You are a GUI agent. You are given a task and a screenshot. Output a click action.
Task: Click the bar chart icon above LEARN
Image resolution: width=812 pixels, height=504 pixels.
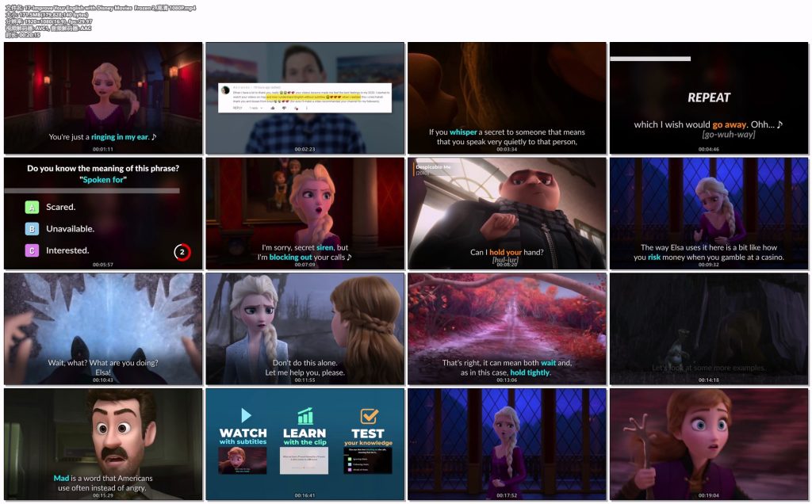pyautogui.click(x=305, y=415)
